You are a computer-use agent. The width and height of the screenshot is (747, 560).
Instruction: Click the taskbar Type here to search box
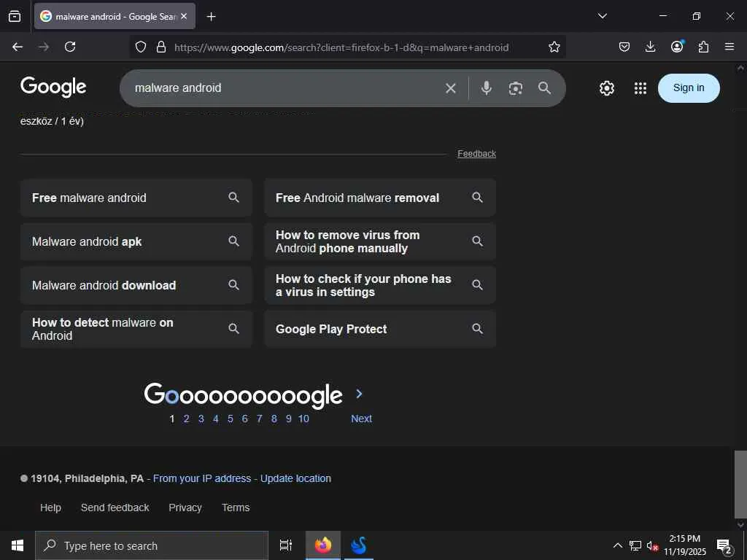[152, 545]
